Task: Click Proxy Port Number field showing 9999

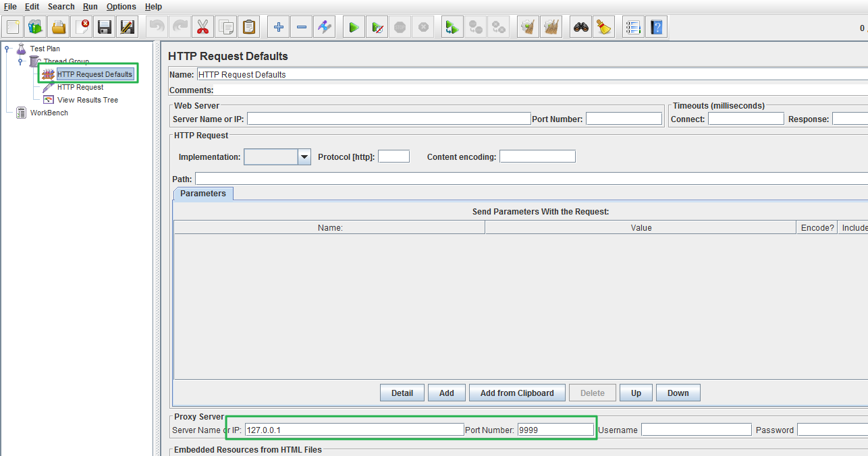Action: [555, 430]
